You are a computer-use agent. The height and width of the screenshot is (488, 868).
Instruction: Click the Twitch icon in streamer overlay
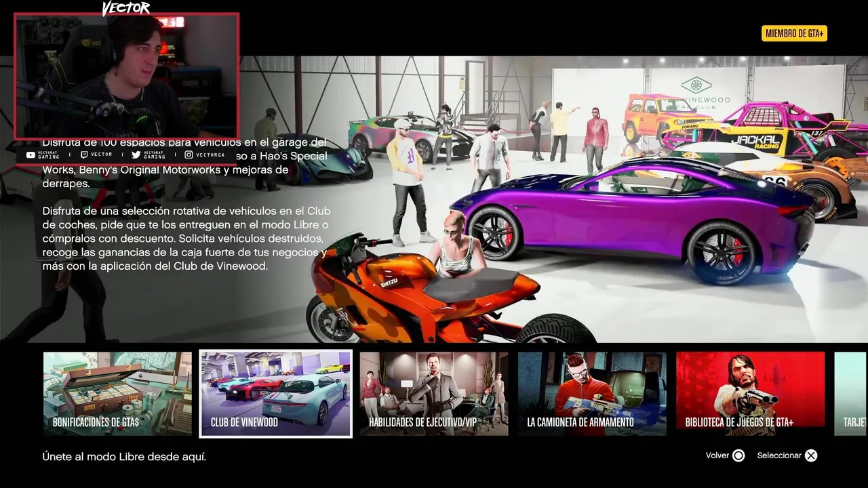(x=84, y=155)
